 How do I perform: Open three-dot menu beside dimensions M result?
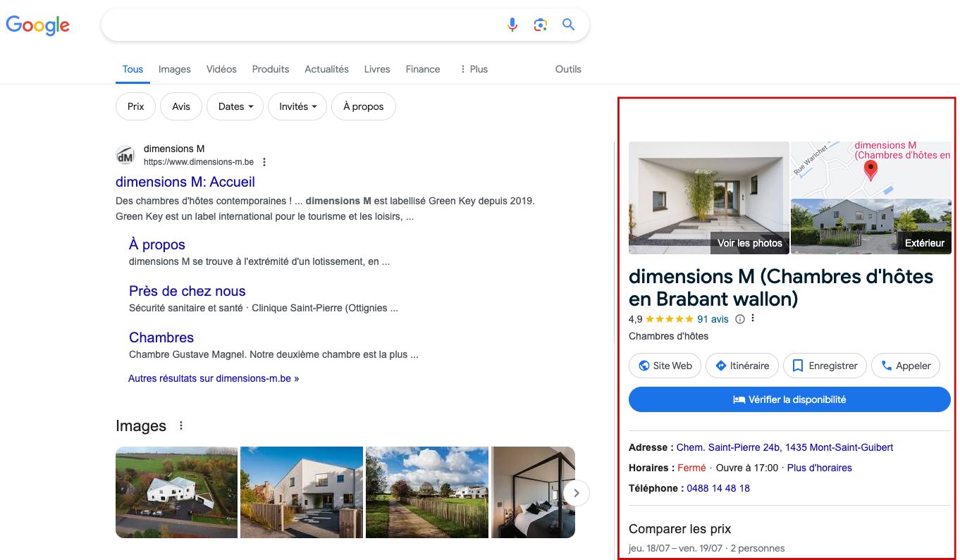(264, 162)
